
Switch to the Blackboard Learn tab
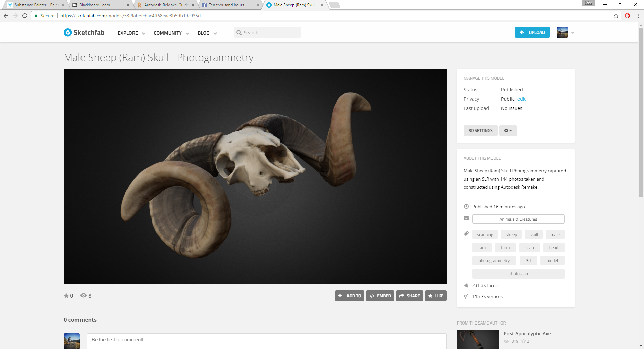click(100, 5)
